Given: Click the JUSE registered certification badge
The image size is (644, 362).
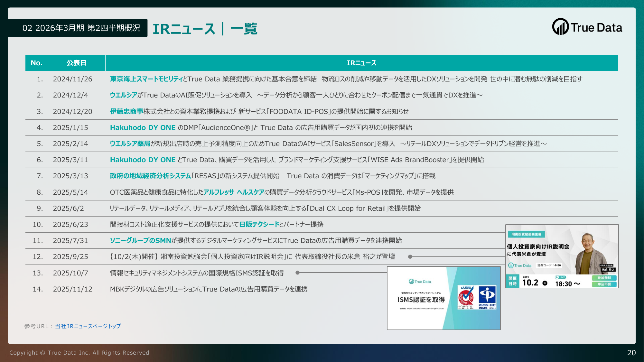Looking at the screenshot, I should click(465, 298).
